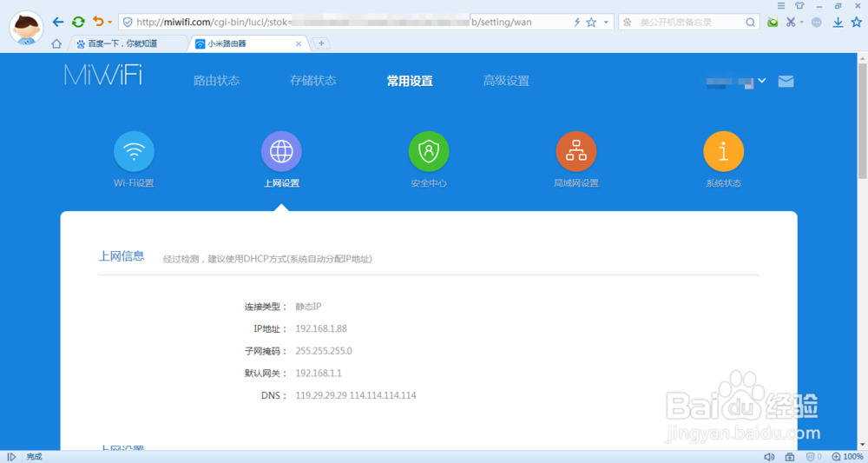Click the user avatar picture
The width and height of the screenshot is (868, 463).
(26, 28)
